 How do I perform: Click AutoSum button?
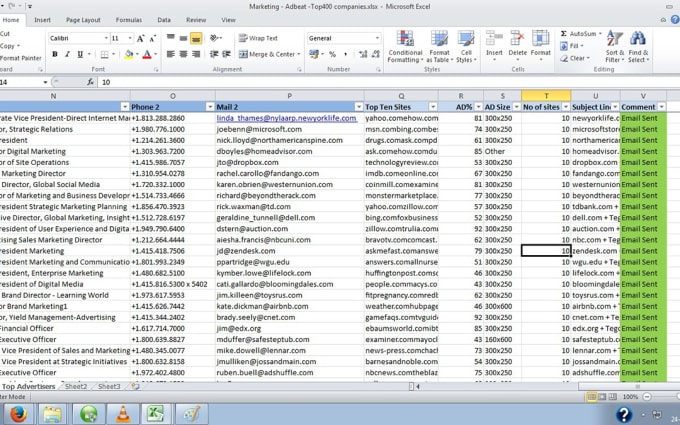[x=579, y=33]
